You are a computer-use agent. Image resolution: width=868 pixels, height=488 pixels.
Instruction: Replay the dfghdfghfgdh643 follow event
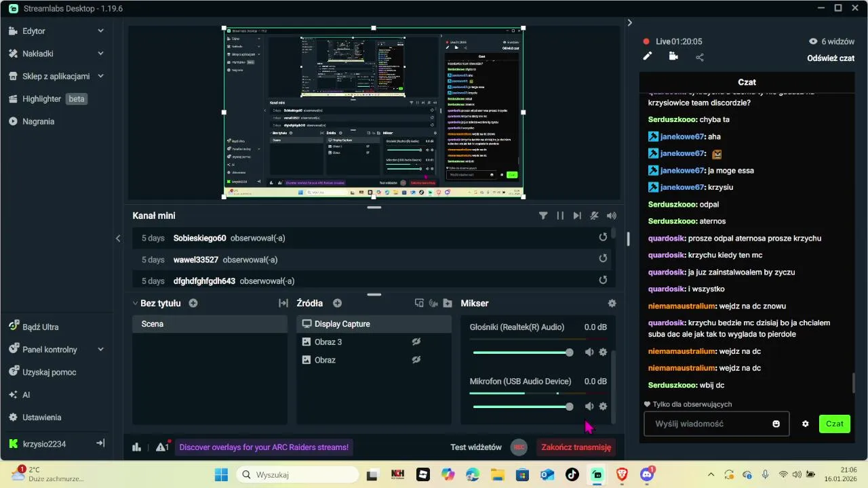pyautogui.click(x=603, y=280)
